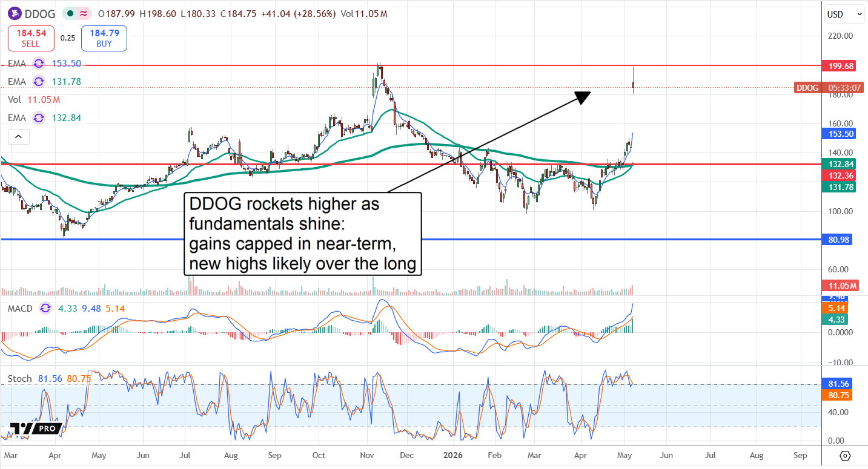
Task: Click the red 11.05M volume axis label
Action: pyautogui.click(x=841, y=286)
